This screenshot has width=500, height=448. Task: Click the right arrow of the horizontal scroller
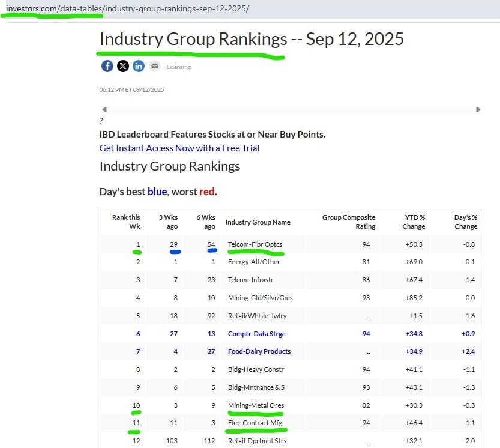(x=478, y=109)
